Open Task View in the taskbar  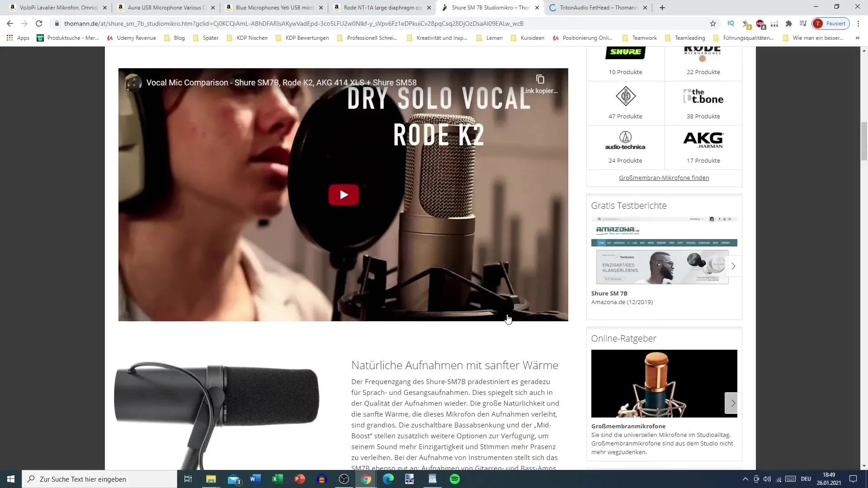(x=188, y=479)
